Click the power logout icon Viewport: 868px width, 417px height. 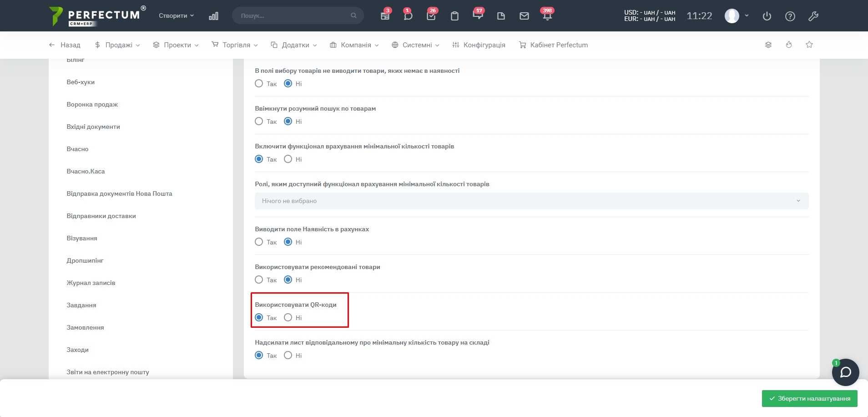click(767, 16)
